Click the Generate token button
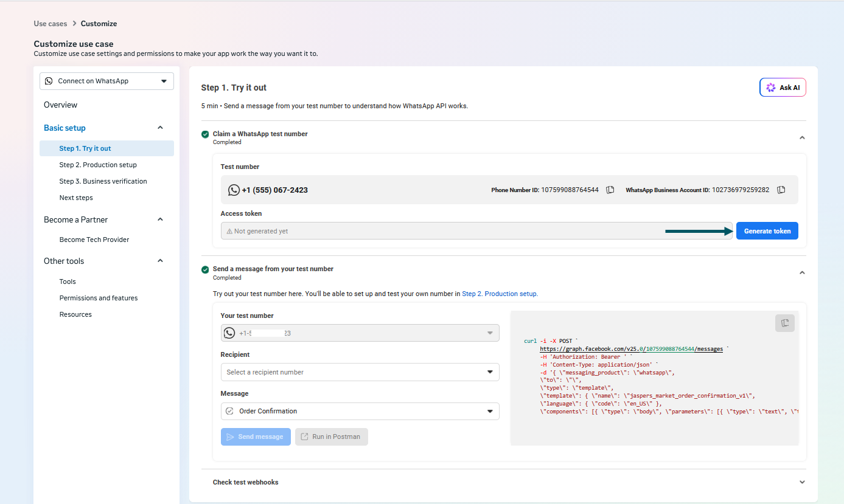Image resolution: width=844 pixels, height=504 pixels. click(767, 231)
